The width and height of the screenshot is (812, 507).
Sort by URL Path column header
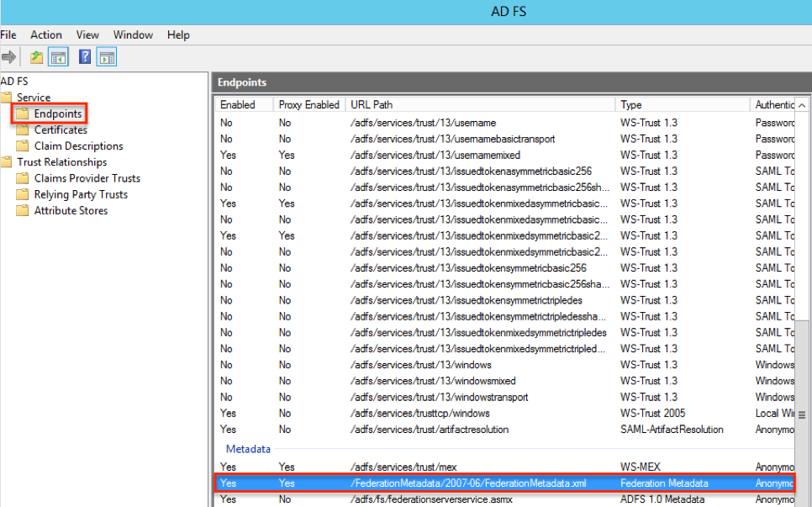coord(480,104)
